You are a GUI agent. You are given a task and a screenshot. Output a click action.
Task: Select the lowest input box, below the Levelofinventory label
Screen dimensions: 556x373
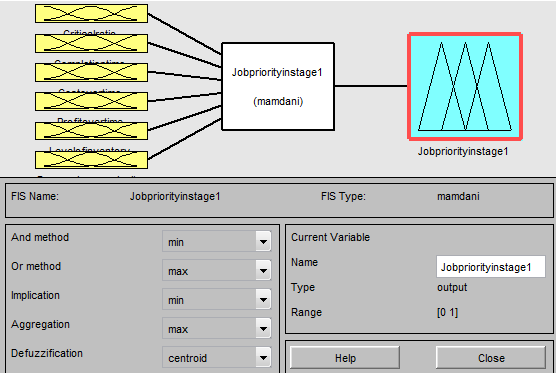(x=91, y=160)
